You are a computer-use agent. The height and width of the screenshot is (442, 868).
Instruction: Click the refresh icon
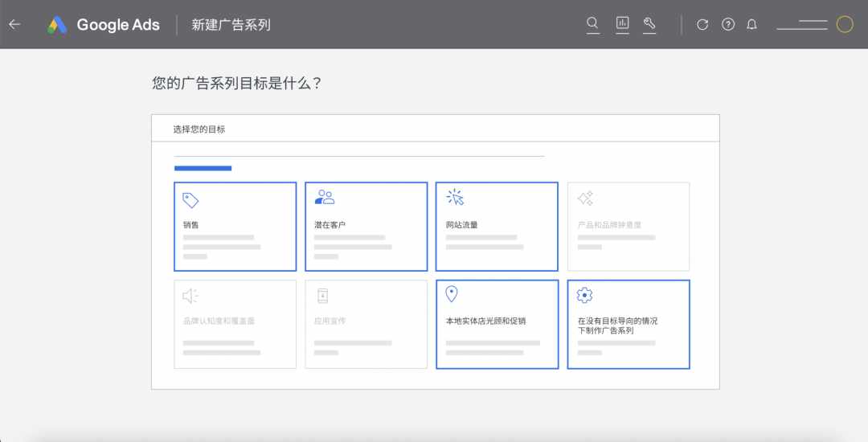point(702,24)
